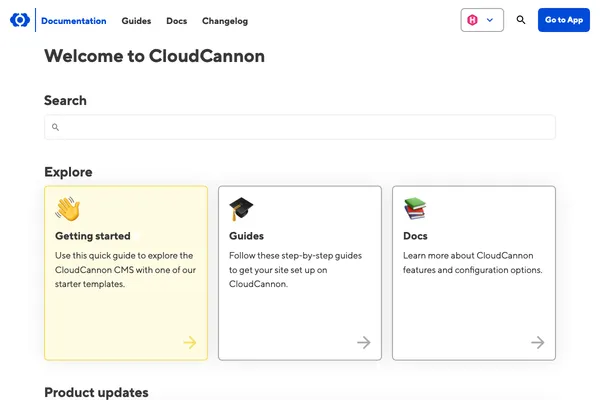Click the 'Follow these step-by-step guides' text
The width and height of the screenshot is (600, 400).
pyautogui.click(x=295, y=270)
